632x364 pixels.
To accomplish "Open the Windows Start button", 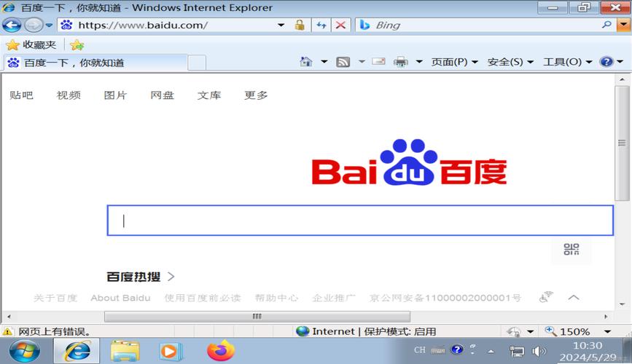I will [x=25, y=351].
